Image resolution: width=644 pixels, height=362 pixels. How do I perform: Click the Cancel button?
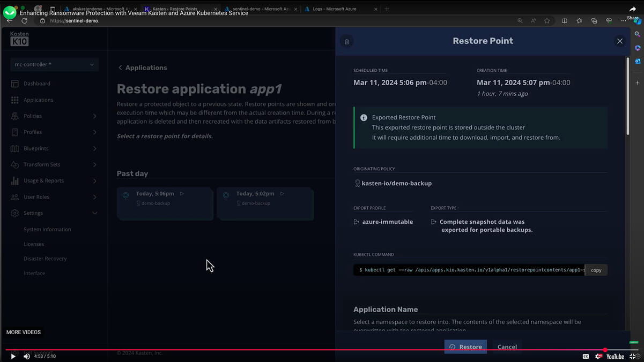click(507, 347)
